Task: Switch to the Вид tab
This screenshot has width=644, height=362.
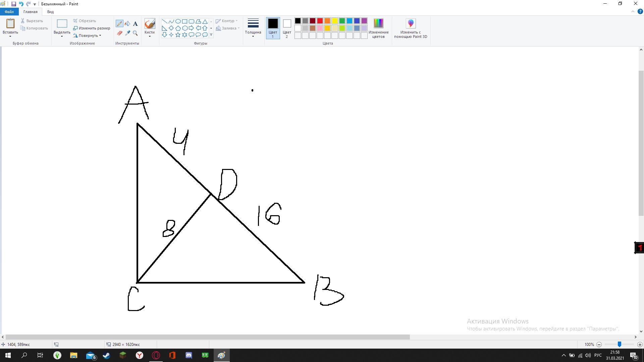Action: tap(50, 12)
